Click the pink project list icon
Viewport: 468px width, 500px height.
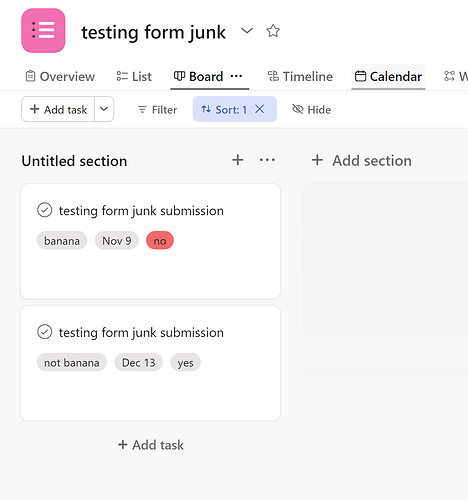point(43,31)
